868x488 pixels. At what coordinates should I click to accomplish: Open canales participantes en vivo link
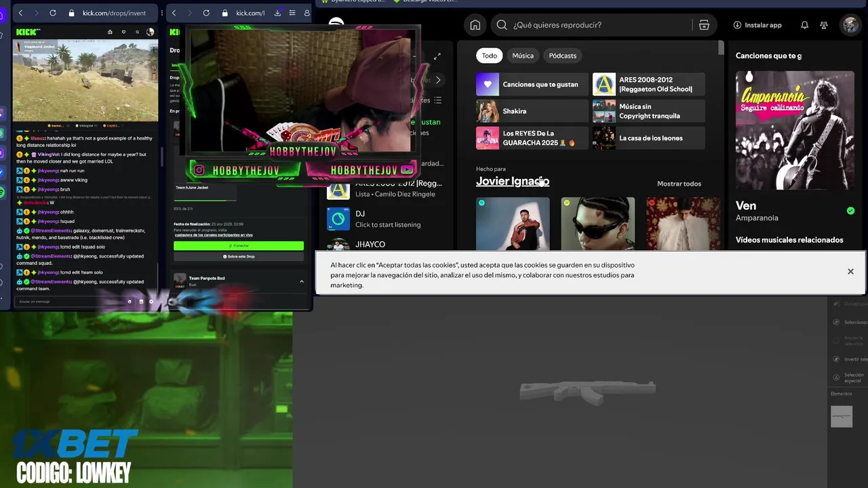click(x=214, y=235)
